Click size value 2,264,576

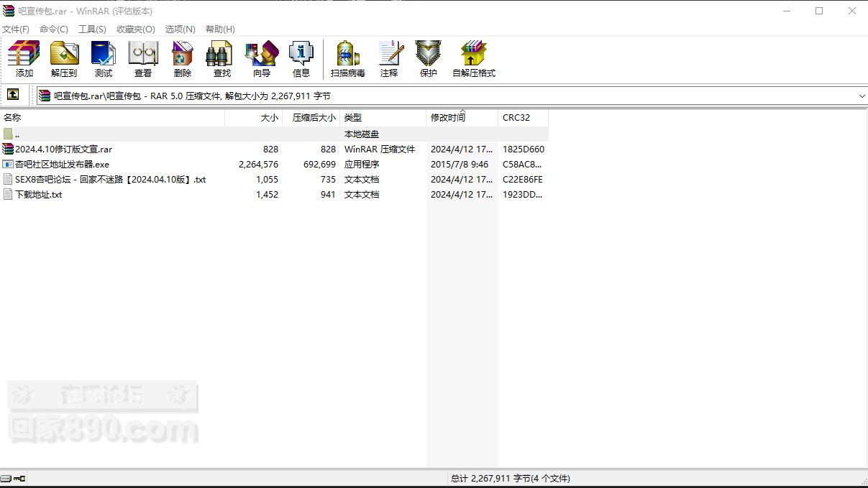[258, 164]
